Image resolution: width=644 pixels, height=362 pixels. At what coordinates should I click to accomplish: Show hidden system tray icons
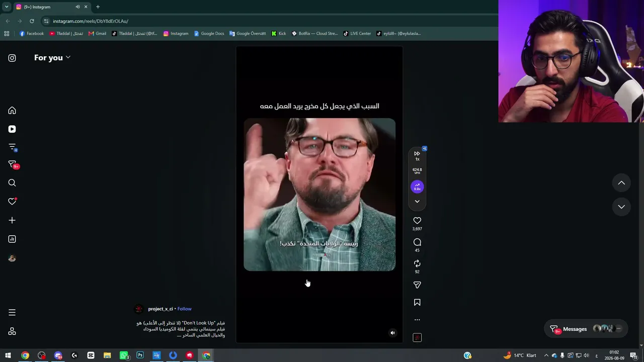pos(546,355)
